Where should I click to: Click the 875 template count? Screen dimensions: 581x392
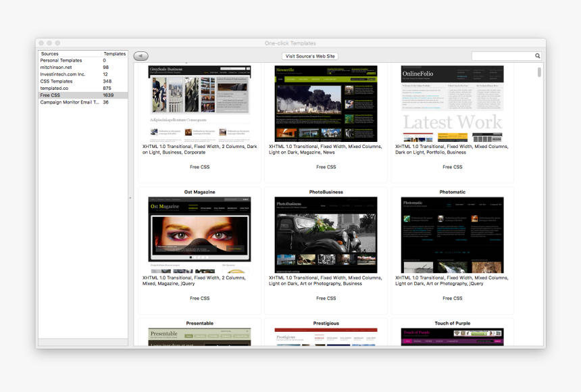click(107, 89)
